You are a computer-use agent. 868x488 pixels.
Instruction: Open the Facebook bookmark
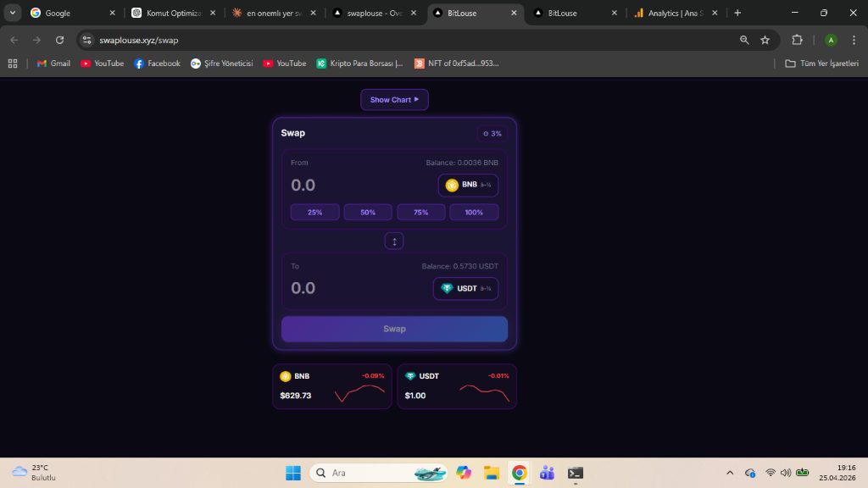click(x=158, y=64)
